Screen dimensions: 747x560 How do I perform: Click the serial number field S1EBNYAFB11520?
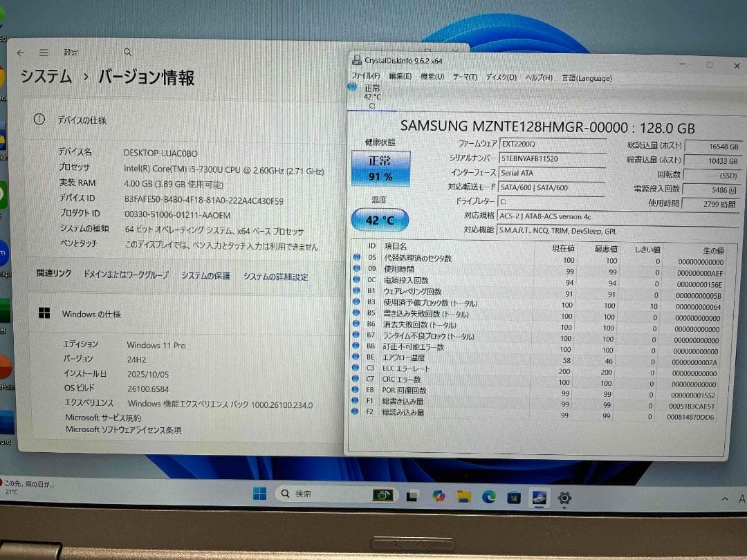coord(552,158)
